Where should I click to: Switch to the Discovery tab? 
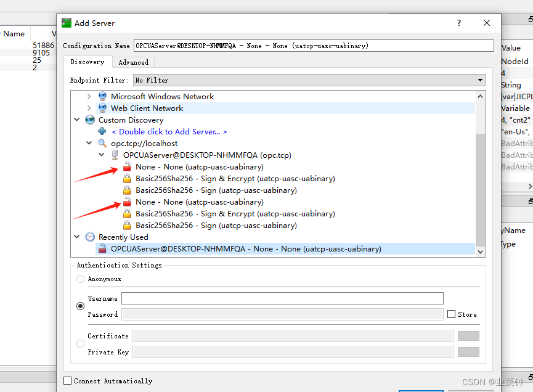point(87,62)
